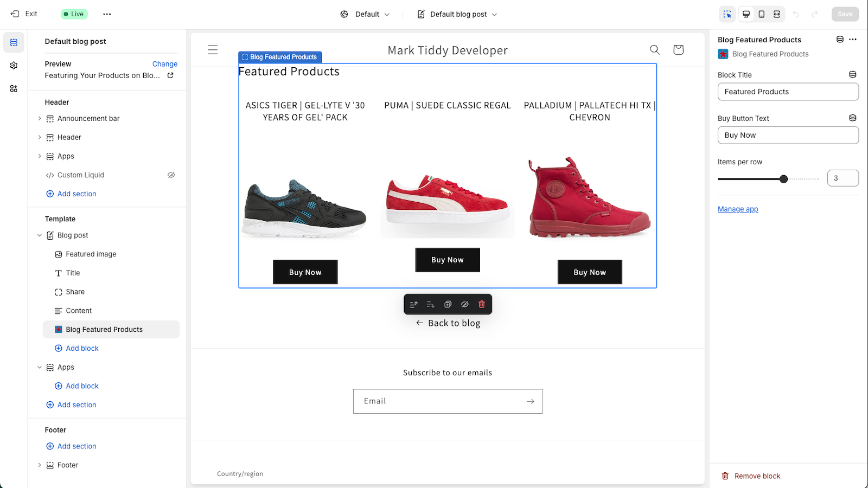Submit email with the arrow icon
The width and height of the screenshot is (868, 488).
(x=531, y=401)
